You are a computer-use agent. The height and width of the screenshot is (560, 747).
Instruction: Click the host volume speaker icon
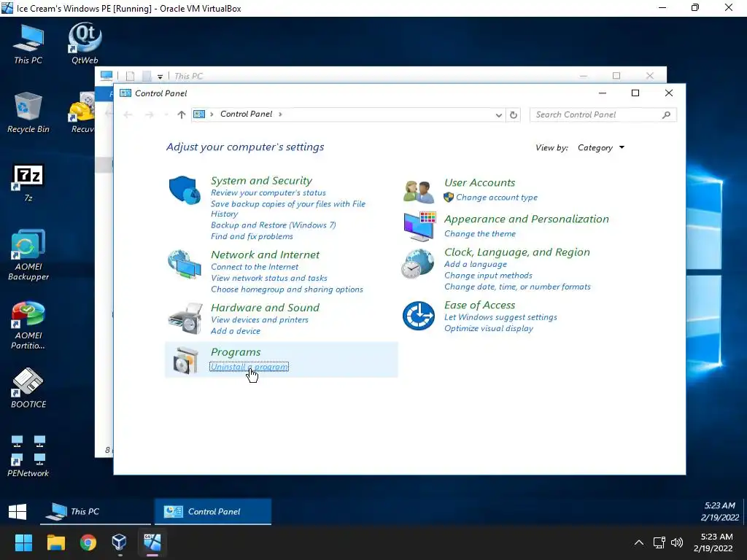click(677, 542)
